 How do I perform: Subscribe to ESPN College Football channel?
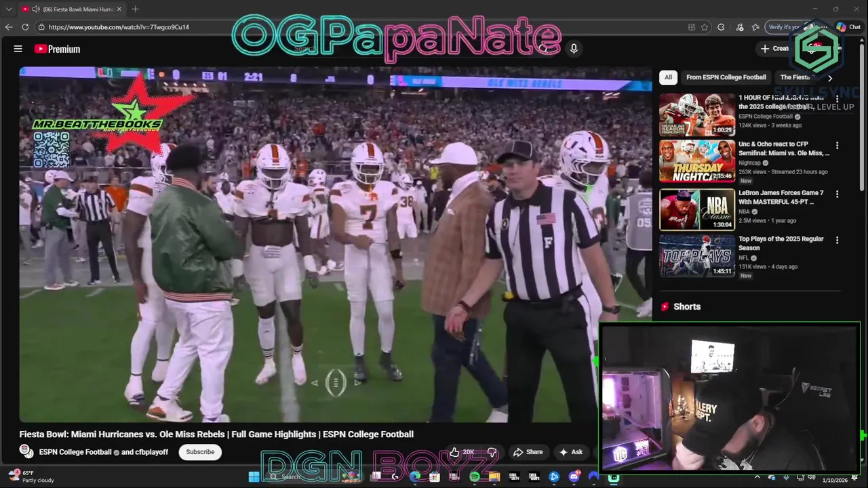click(x=200, y=452)
